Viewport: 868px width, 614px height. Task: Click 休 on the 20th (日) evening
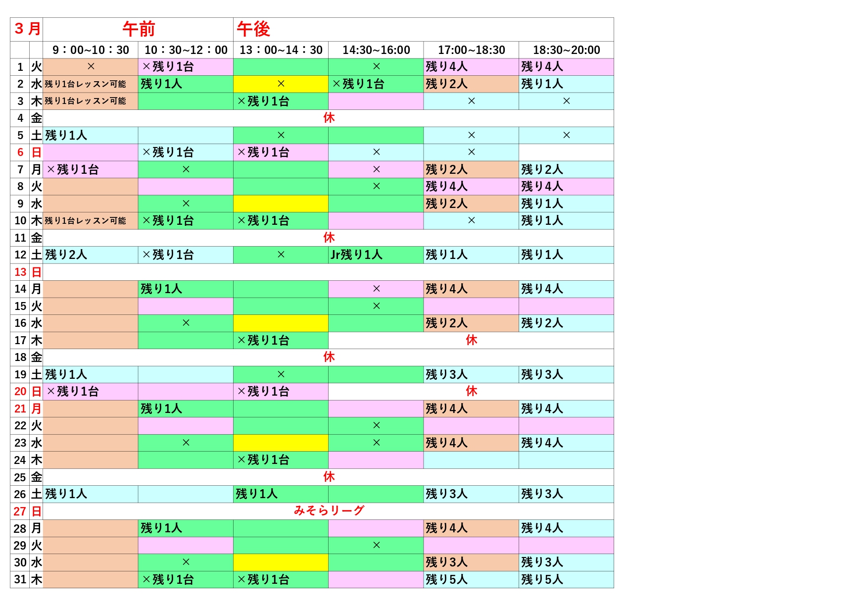coord(471,391)
